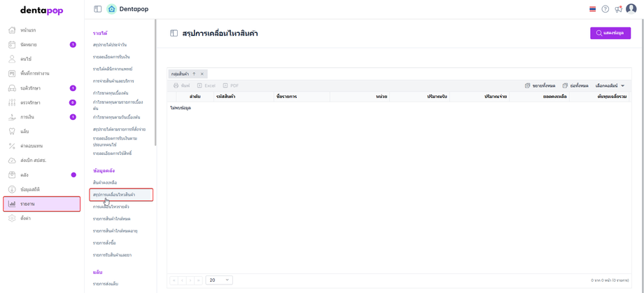Open the workspace icon for พื้นที่การทำงาน

point(12,73)
